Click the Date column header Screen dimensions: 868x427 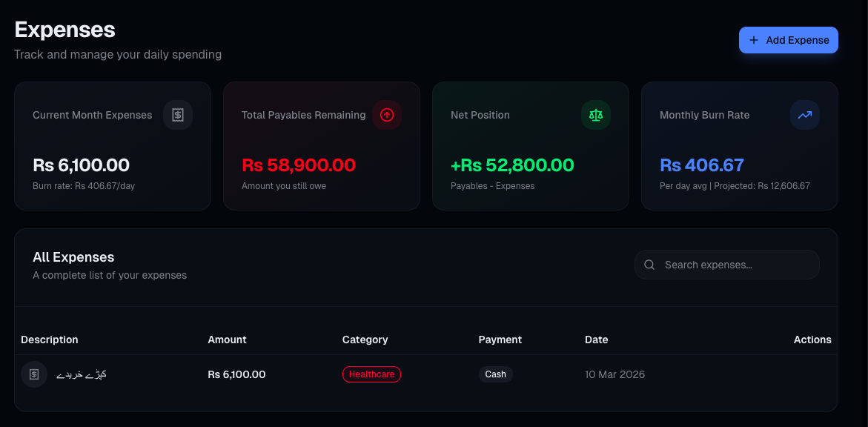click(x=596, y=340)
